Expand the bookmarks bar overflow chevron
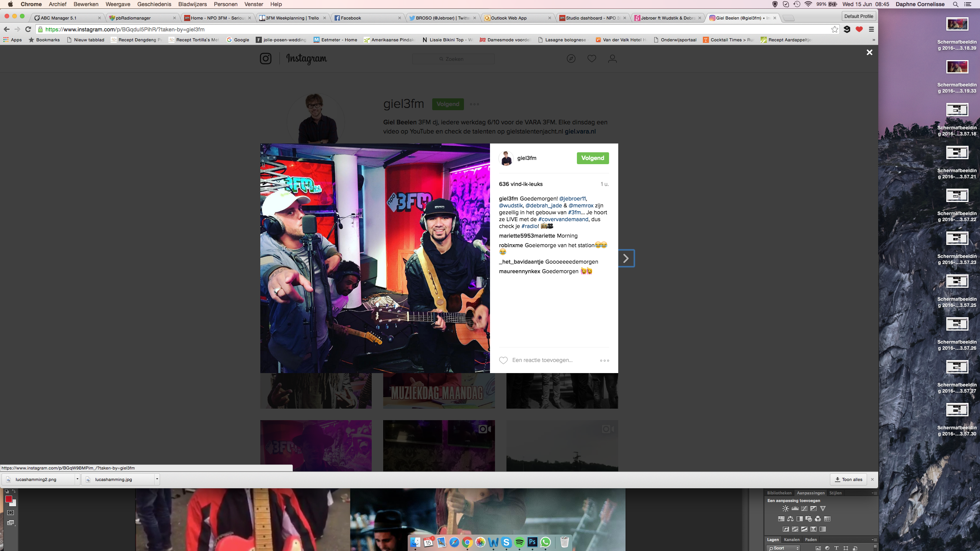This screenshot has width=980, height=551. (x=874, y=40)
